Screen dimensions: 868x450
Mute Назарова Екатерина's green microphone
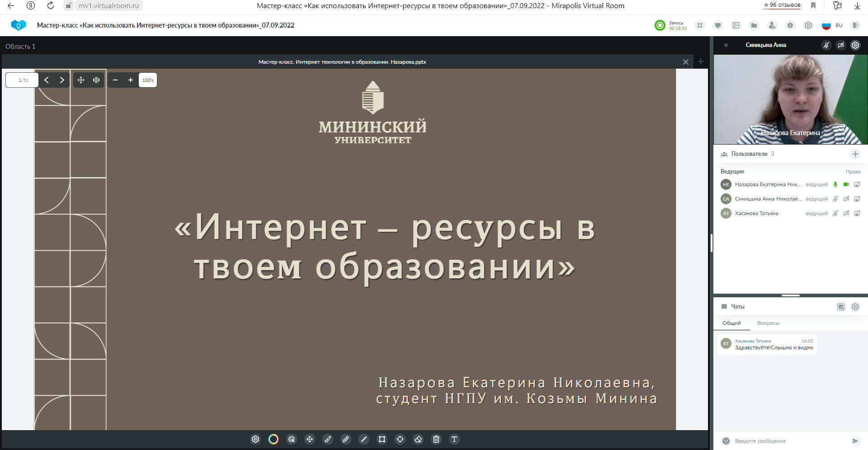pyautogui.click(x=835, y=184)
